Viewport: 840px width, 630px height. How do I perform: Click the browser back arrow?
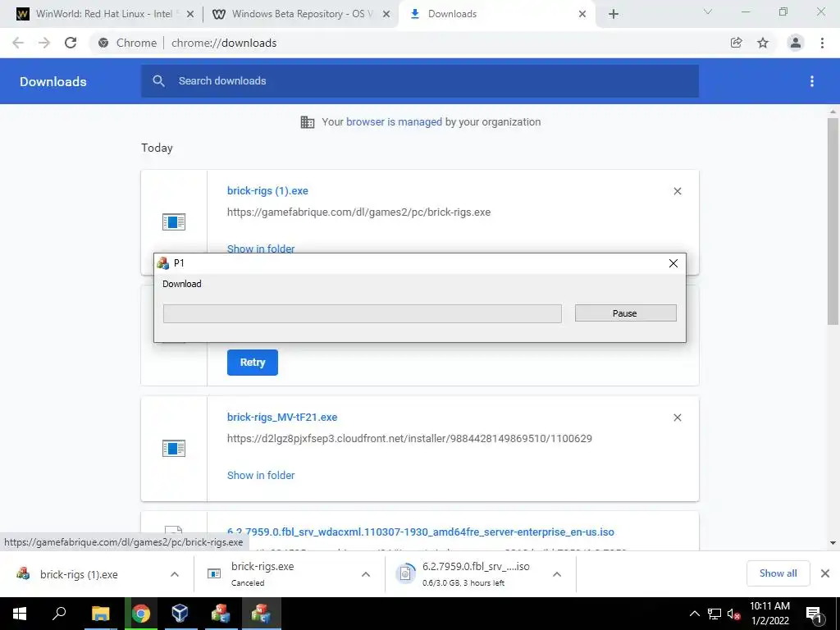(18, 43)
